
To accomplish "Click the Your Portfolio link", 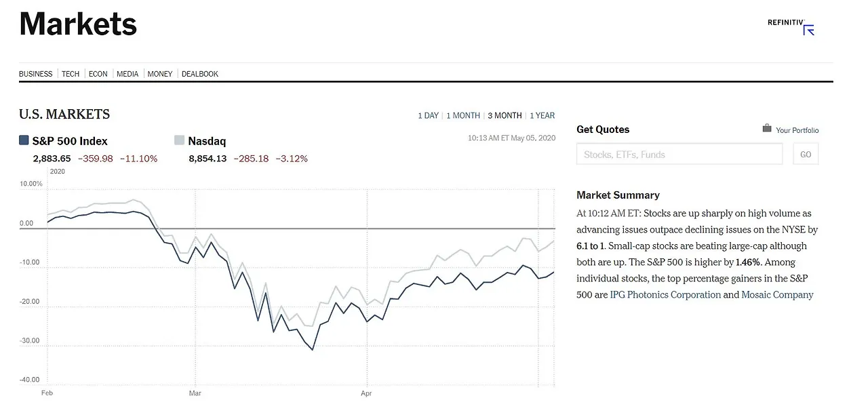I will pyautogui.click(x=797, y=130).
